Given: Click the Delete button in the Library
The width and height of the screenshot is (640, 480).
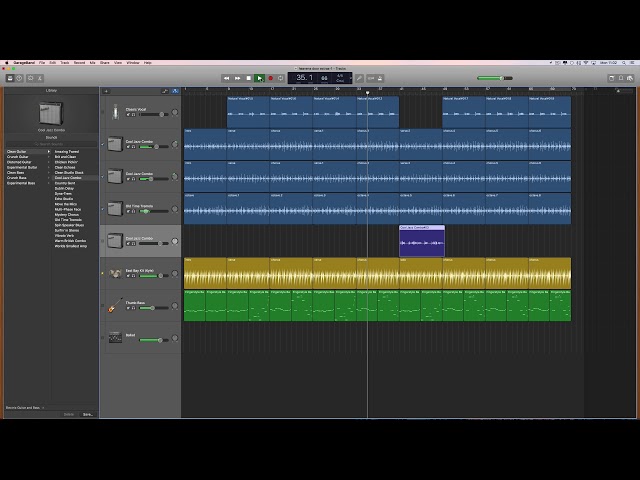Looking at the screenshot, I should click(x=69, y=414).
